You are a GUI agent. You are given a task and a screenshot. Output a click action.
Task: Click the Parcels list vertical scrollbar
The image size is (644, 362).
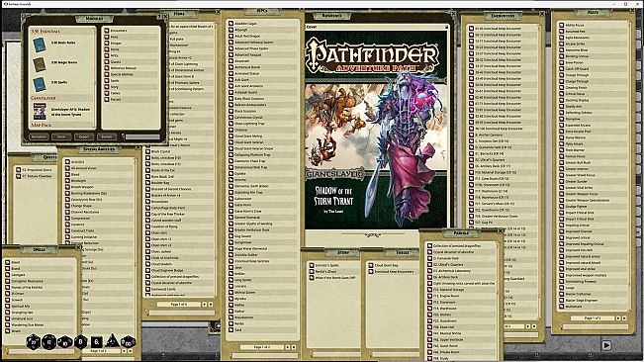[498, 302]
